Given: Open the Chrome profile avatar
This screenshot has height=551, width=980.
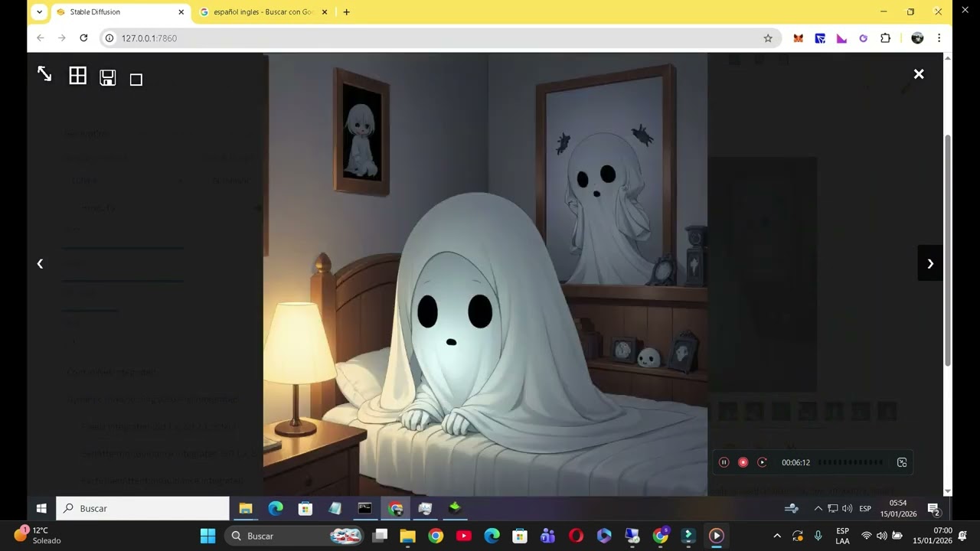Looking at the screenshot, I should coord(917,38).
